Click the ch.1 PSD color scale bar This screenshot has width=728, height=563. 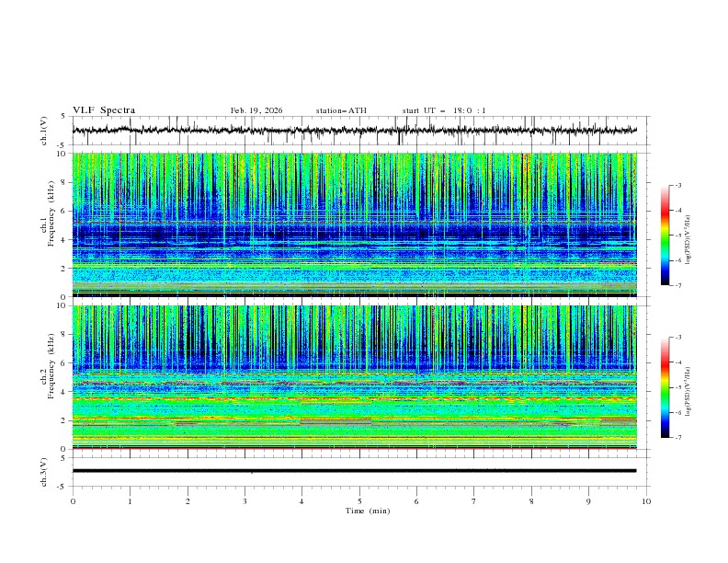click(665, 236)
